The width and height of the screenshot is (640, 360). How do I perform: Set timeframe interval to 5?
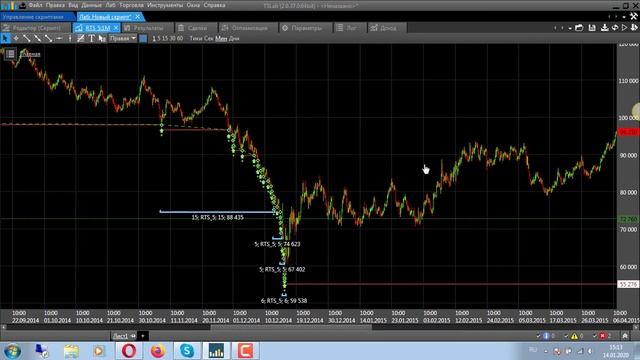[x=159, y=38]
